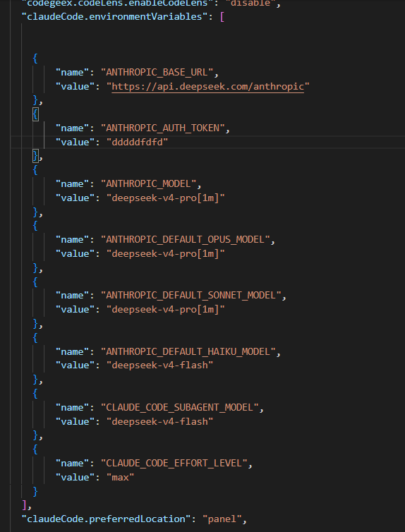Click the "panel" value string
The image size is (405, 532).
[x=222, y=519]
